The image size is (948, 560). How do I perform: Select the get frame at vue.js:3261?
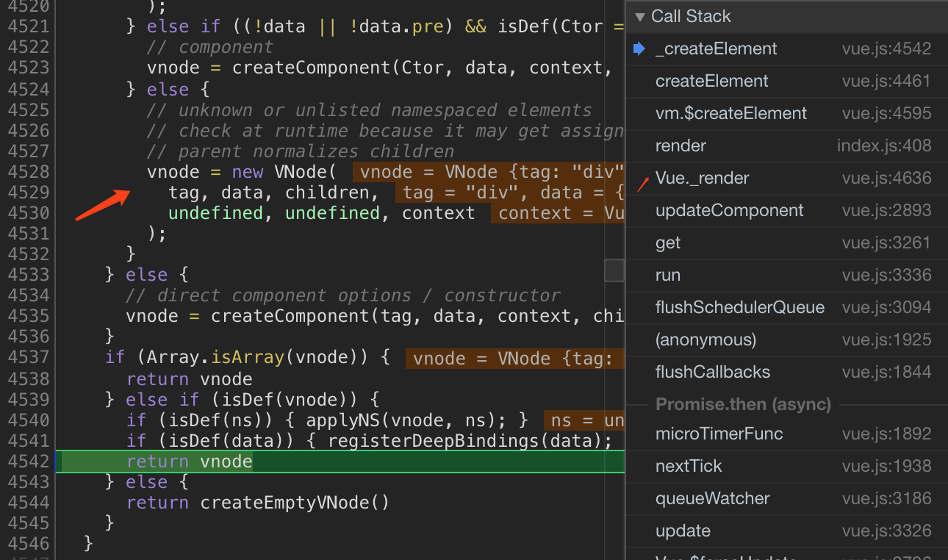[x=786, y=243]
